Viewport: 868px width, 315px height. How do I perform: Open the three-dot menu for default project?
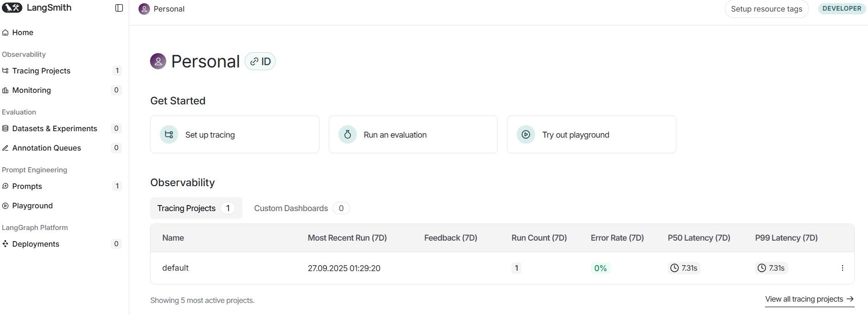842,268
